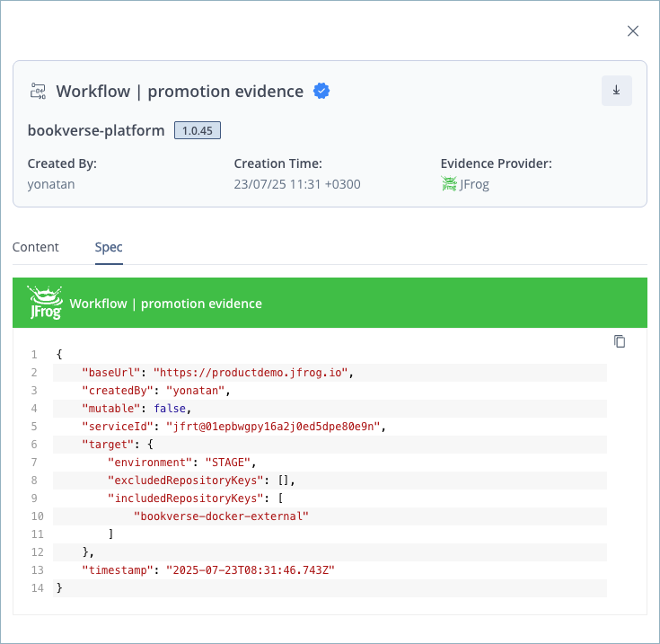Click the green banner title text

click(166, 304)
